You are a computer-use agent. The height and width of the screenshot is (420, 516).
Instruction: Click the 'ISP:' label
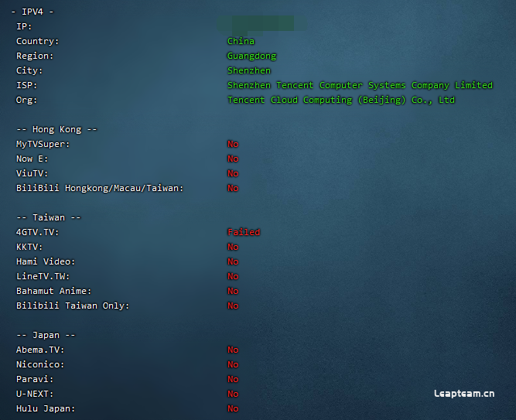pyautogui.click(x=26, y=85)
